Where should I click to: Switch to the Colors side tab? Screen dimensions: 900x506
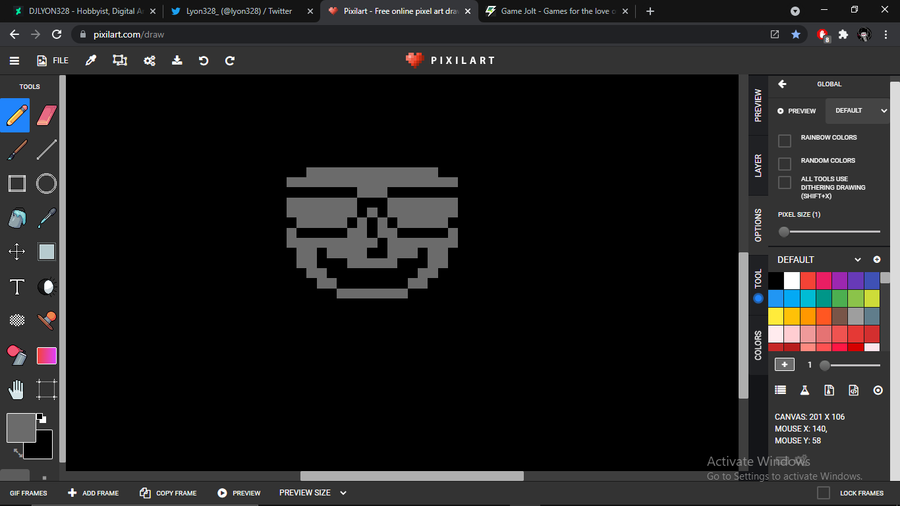758,345
